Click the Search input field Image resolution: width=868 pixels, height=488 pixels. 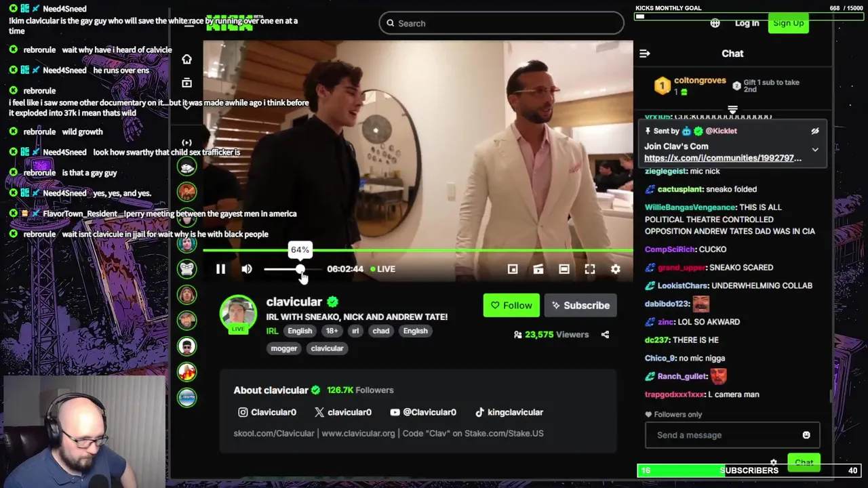click(x=501, y=23)
